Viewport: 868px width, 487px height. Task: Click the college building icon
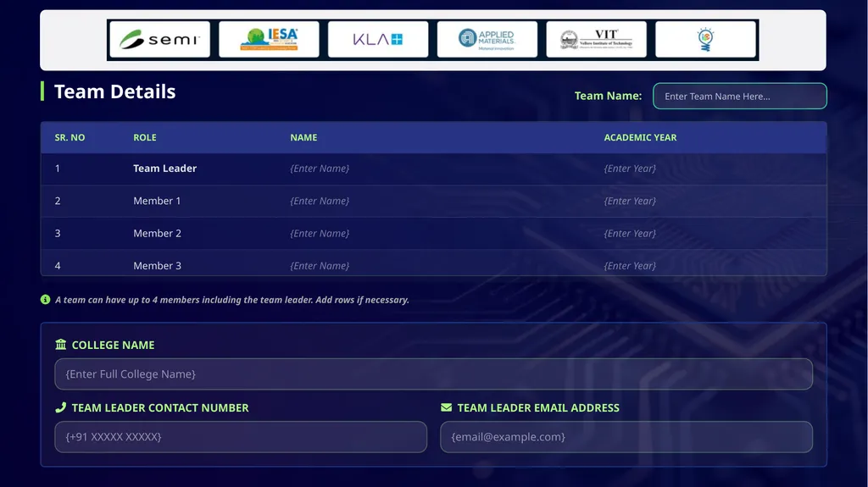coord(61,344)
